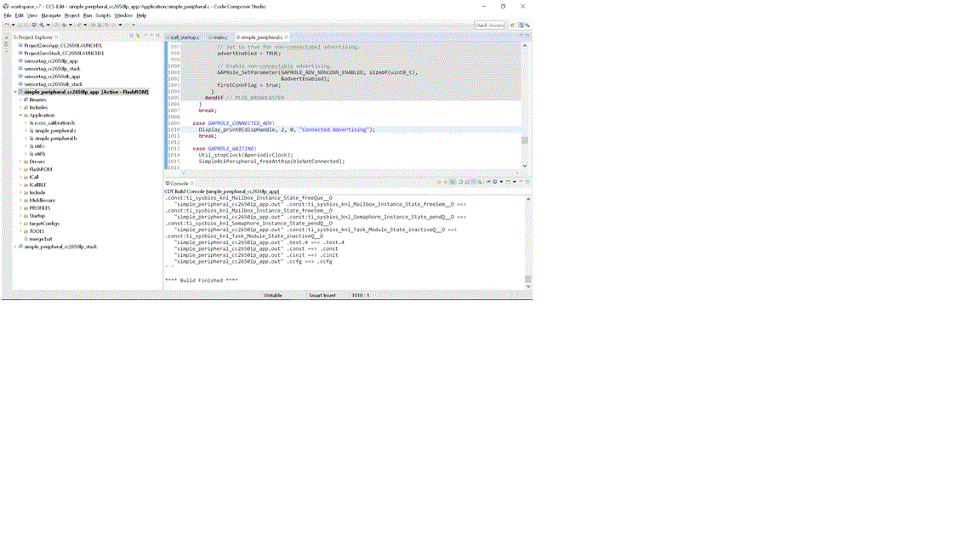980x551 pixels.
Task: Select rcosc_calibration.h in Project Explorer
Action: click(x=54, y=123)
